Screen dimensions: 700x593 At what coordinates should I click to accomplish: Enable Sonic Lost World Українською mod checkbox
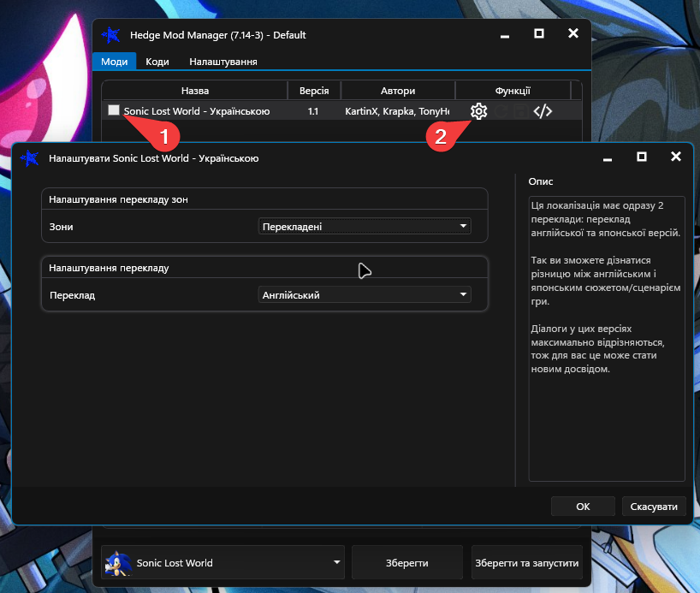coord(114,110)
